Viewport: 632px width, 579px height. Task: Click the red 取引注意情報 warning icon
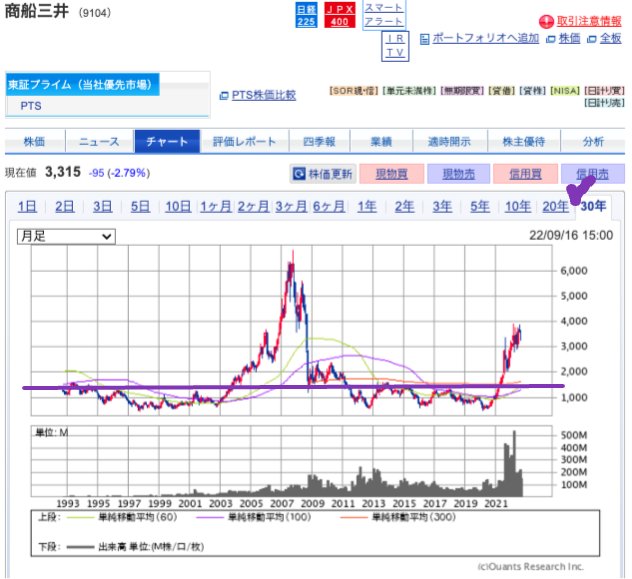click(546, 21)
